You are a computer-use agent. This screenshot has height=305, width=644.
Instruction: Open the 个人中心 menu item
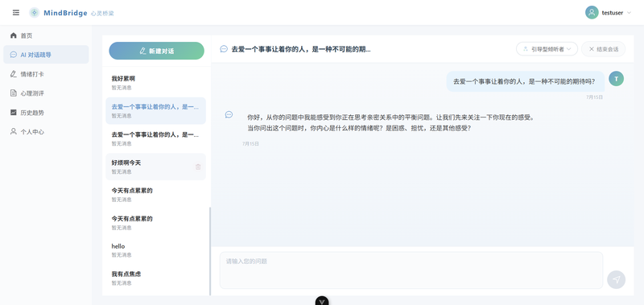coord(46,132)
